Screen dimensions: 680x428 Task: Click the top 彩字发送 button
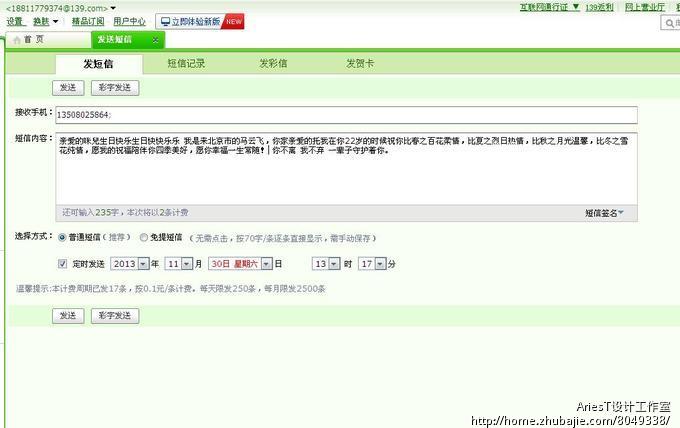coord(115,88)
